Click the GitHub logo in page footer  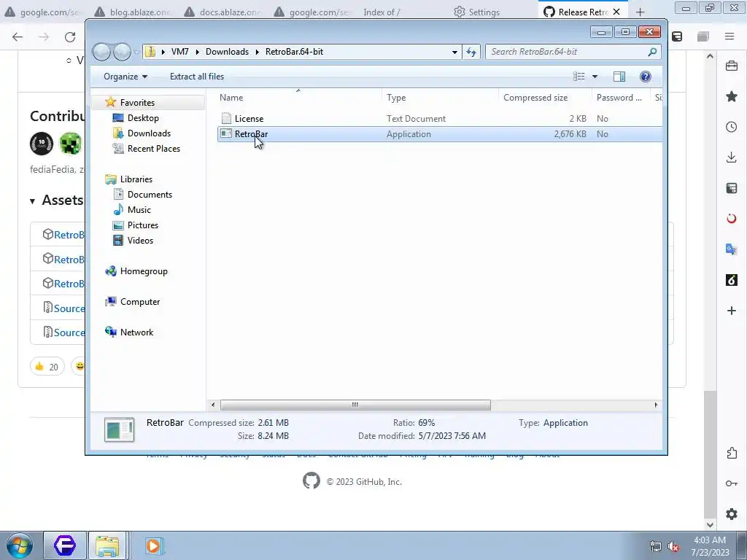[311, 481]
